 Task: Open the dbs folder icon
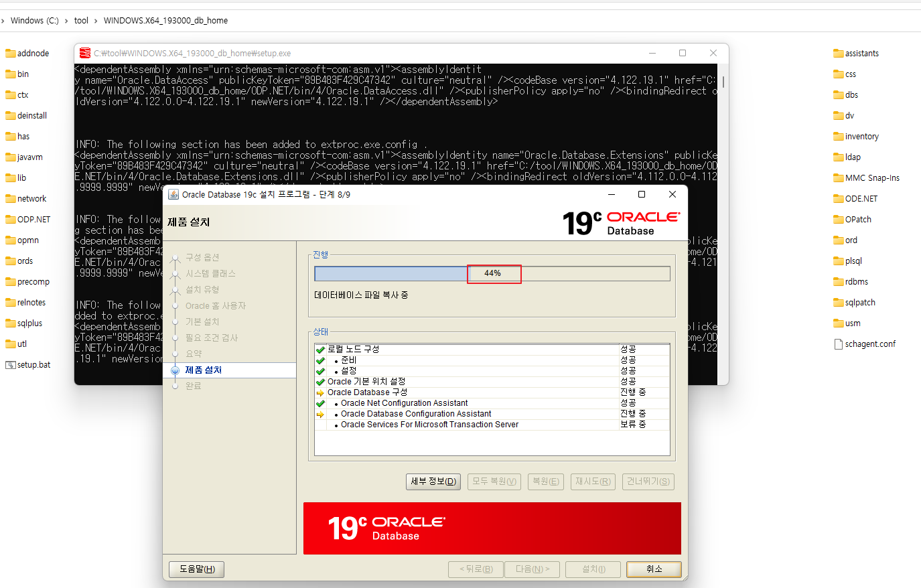click(839, 95)
